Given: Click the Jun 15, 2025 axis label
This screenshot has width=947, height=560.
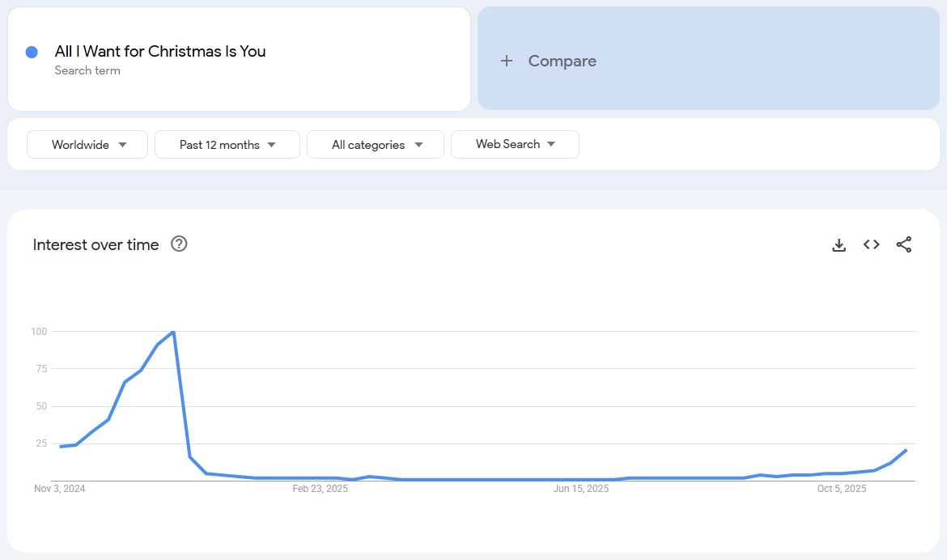Looking at the screenshot, I should (x=580, y=489).
